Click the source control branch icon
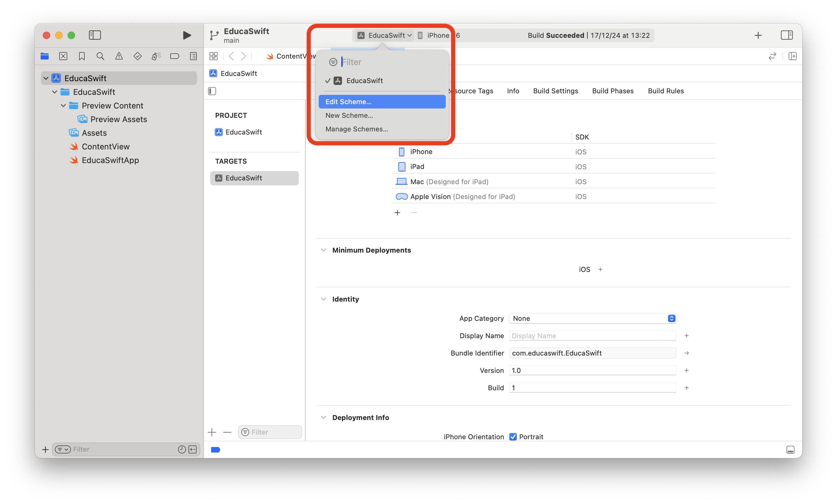 (214, 35)
